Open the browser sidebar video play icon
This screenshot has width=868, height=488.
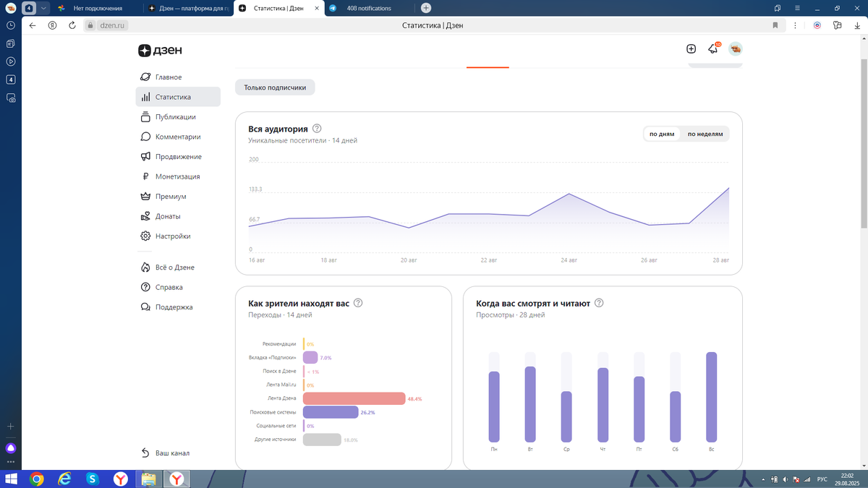(x=10, y=61)
